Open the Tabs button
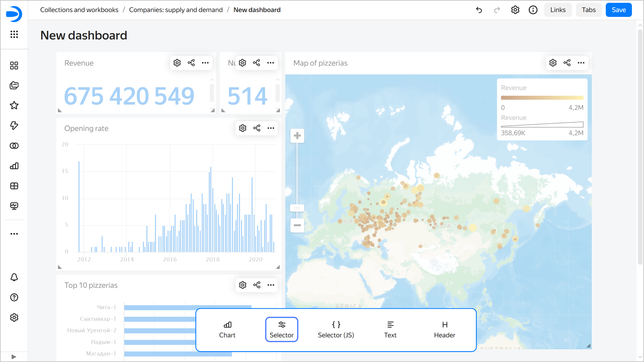 click(x=589, y=10)
